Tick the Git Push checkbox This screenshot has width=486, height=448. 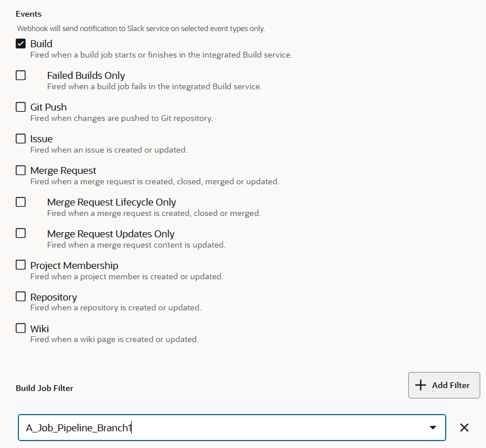click(x=21, y=107)
